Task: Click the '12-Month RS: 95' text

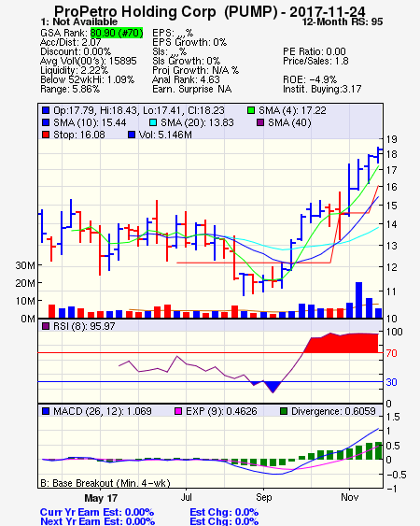Action: (x=343, y=21)
